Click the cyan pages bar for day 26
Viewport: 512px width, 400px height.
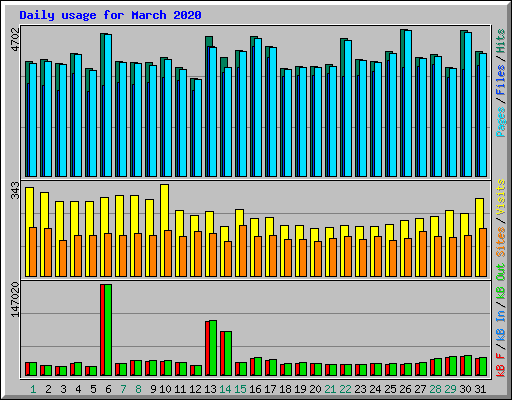point(408,103)
